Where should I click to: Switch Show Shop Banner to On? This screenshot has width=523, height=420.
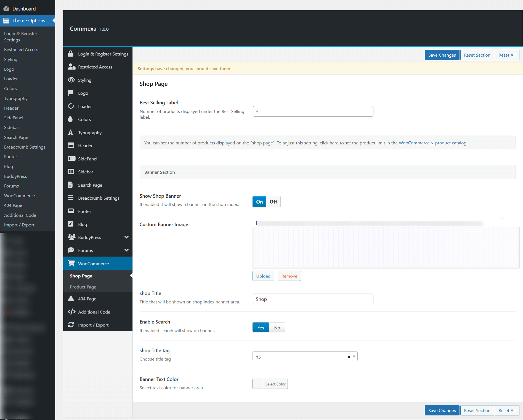pos(259,202)
